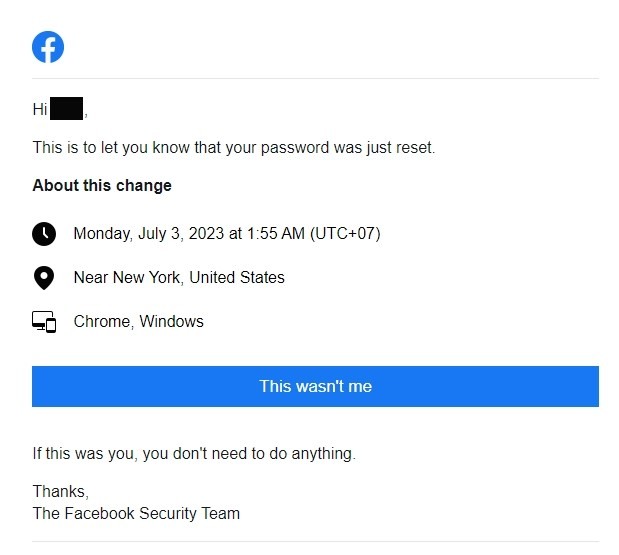Click the bottom divider below the signature
Viewport: 619px width, 555px height.
315,541
